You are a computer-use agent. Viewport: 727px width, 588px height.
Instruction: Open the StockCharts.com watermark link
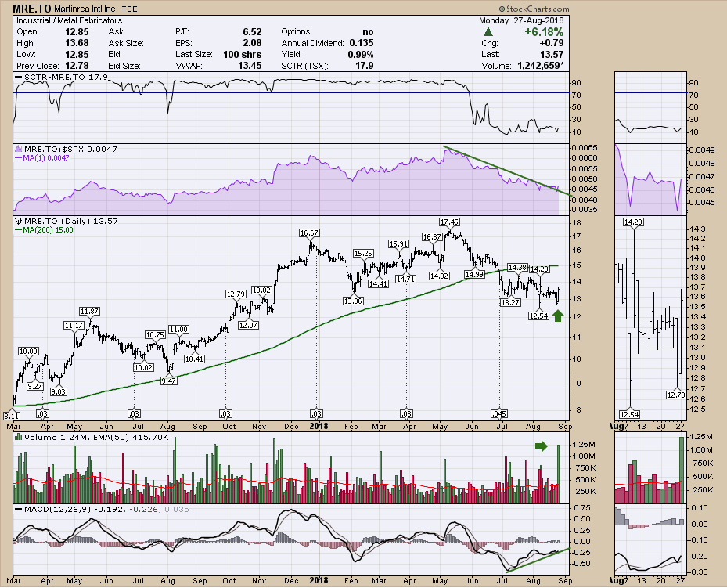(534, 9)
